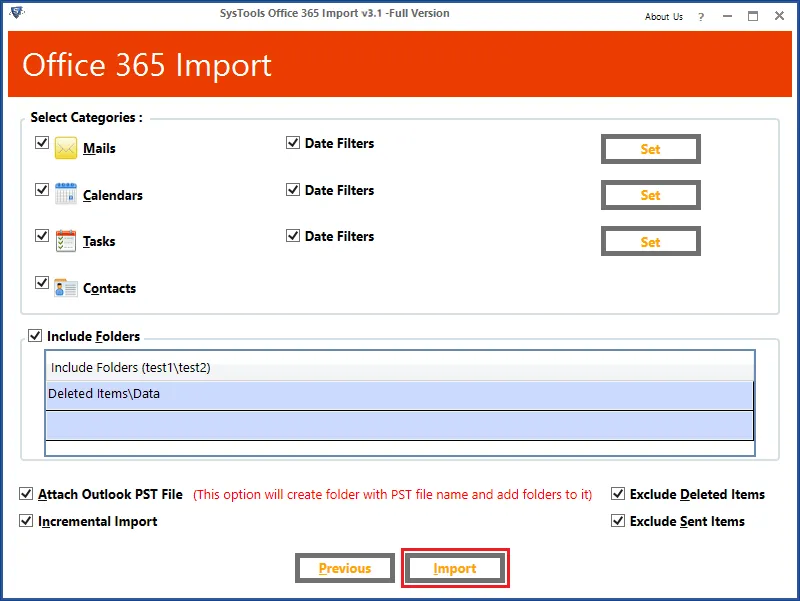Click the Select Categories group label
The width and height of the screenshot is (800, 601).
point(86,117)
